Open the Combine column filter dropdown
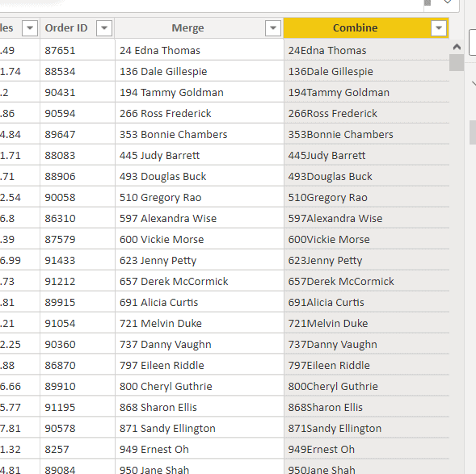 pos(439,28)
